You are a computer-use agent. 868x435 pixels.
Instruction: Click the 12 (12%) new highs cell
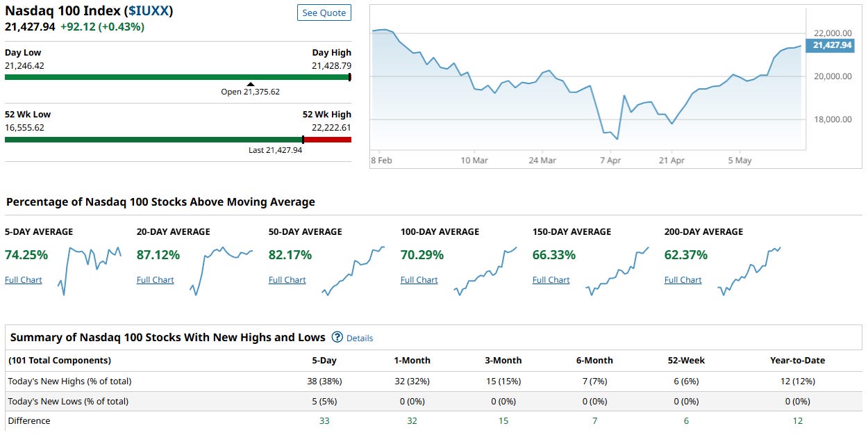pos(798,381)
